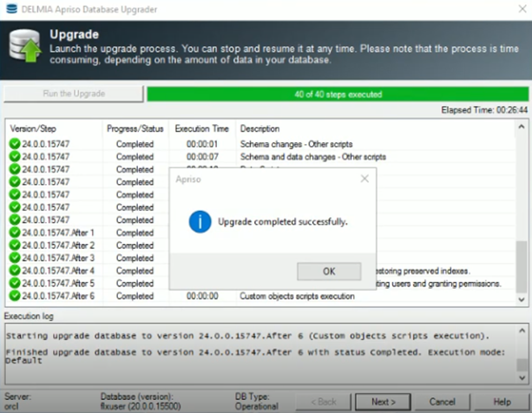Click execution log scroll up arrow

tap(522, 331)
